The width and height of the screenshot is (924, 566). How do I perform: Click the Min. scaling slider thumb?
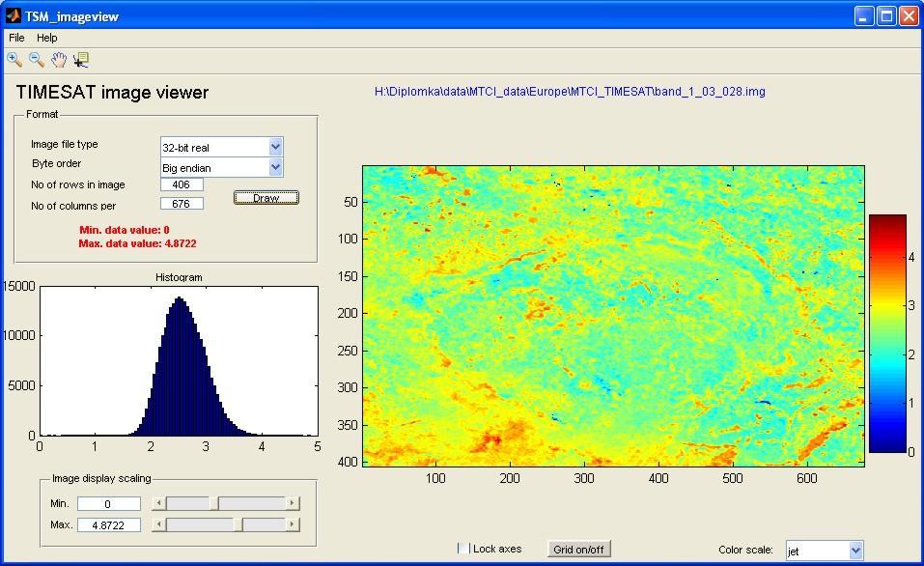pos(215,503)
